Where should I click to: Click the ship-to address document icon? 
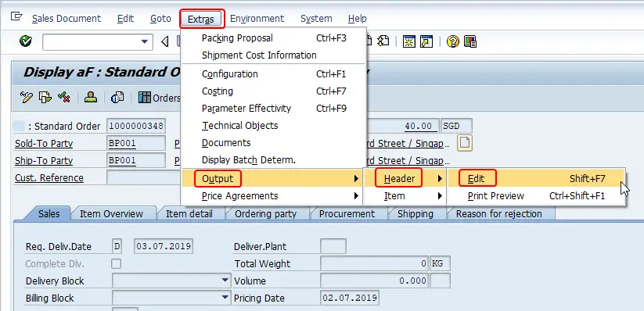pyautogui.click(x=465, y=143)
